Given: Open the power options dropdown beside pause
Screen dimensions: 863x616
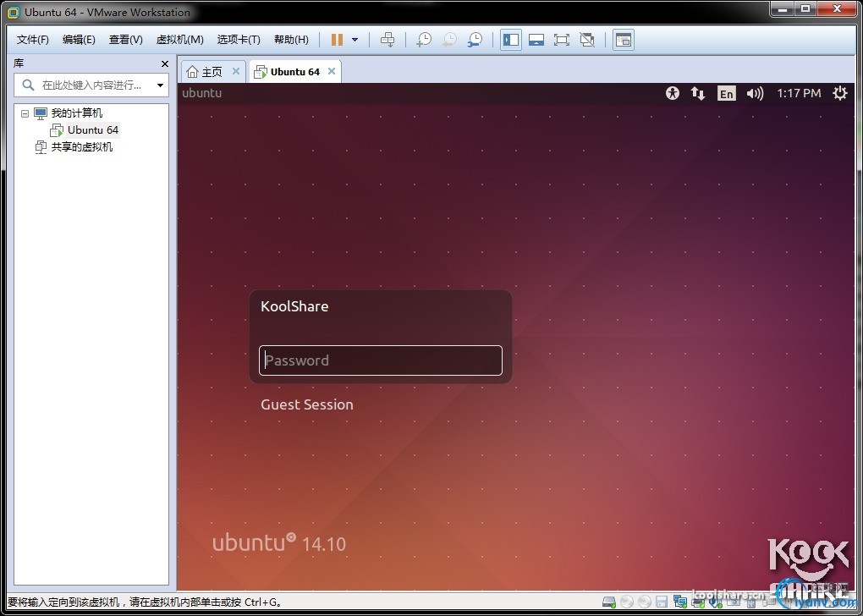Looking at the screenshot, I should tap(355, 40).
